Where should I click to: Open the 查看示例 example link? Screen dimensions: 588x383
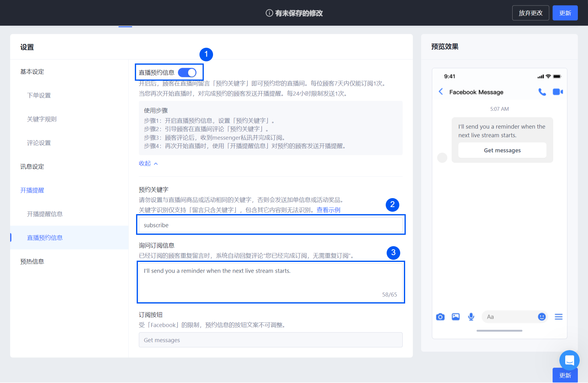click(328, 210)
